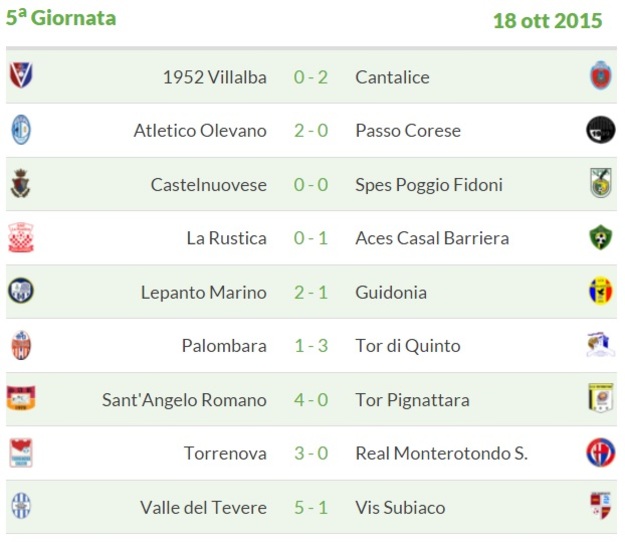625x542 pixels.
Task: Open the Palombara 1 - 3 score details
Action: tap(311, 346)
